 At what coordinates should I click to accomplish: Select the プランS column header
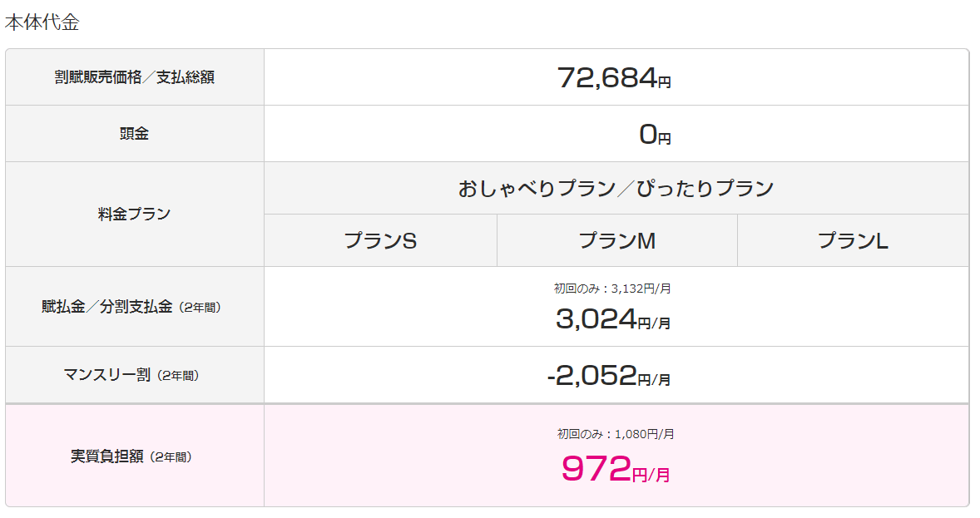pos(380,240)
